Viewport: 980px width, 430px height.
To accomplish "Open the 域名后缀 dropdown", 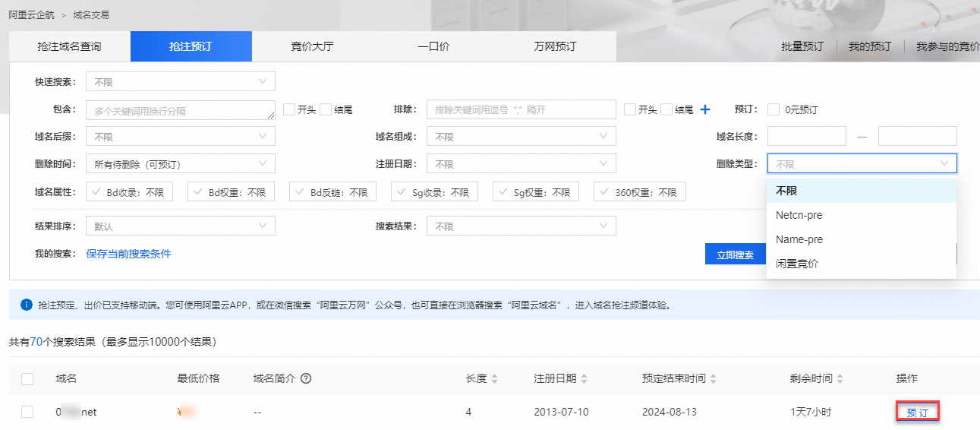I will [x=181, y=137].
